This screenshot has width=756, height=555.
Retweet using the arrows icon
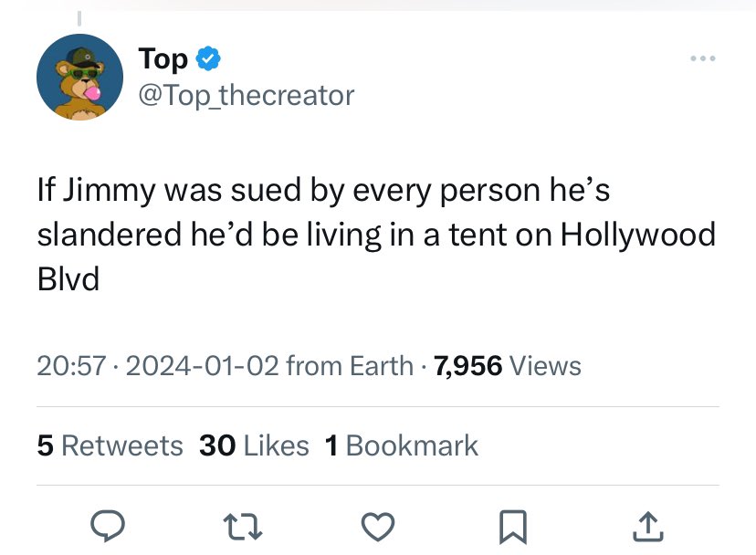pos(243,527)
